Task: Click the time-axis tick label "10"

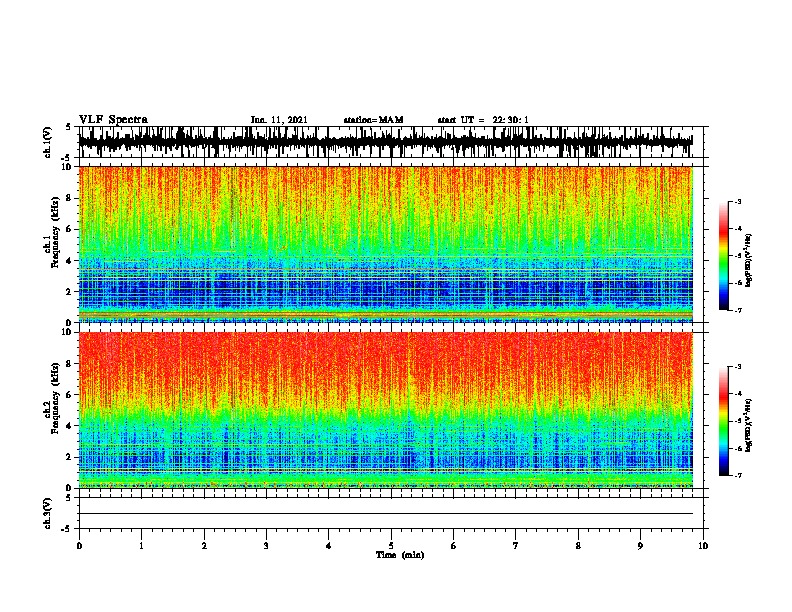Action: pyautogui.click(x=703, y=546)
